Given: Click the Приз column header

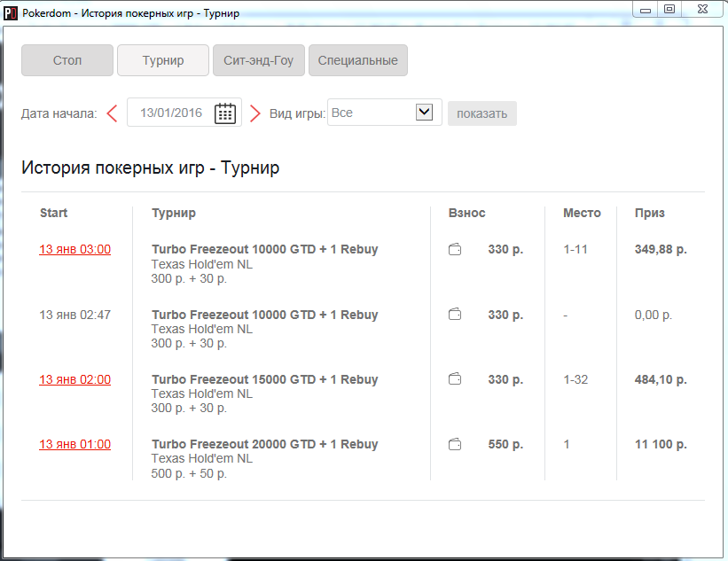Looking at the screenshot, I should click(x=650, y=213).
